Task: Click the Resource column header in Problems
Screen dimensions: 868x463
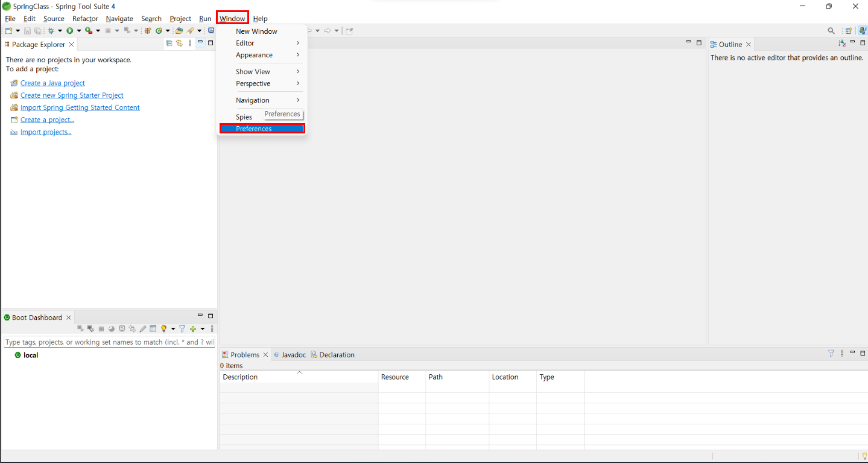Action: (402, 377)
